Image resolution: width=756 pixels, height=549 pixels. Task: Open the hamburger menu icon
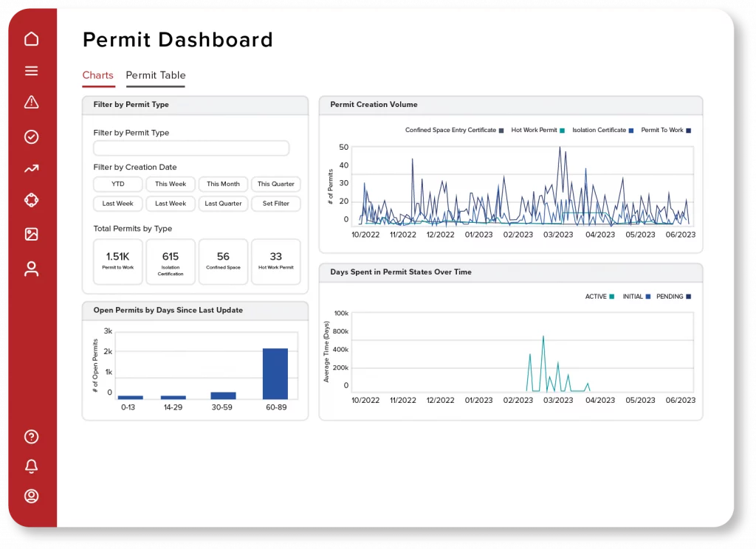[31, 72]
